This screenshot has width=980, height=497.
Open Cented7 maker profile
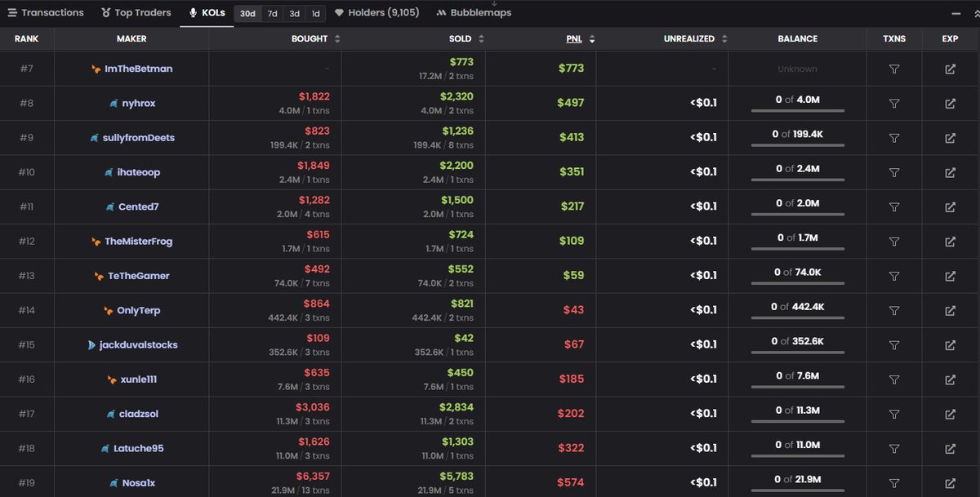pos(131,206)
